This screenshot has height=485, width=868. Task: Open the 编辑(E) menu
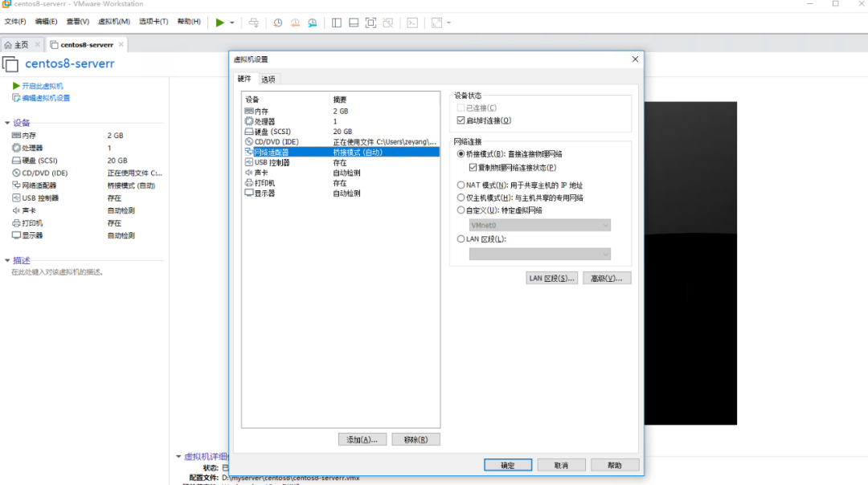pyautogui.click(x=46, y=22)
